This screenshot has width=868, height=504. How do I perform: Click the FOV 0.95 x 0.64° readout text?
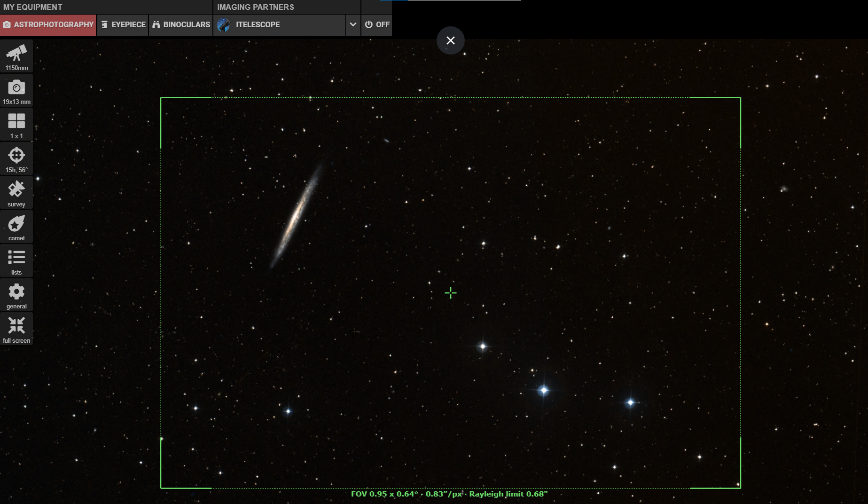(x=384, y=494)
